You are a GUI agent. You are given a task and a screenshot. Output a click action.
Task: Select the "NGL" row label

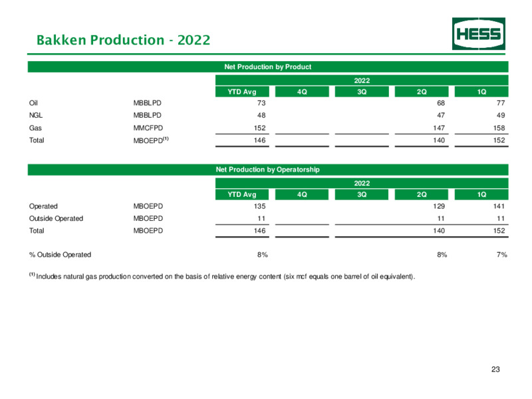(36, 115)
